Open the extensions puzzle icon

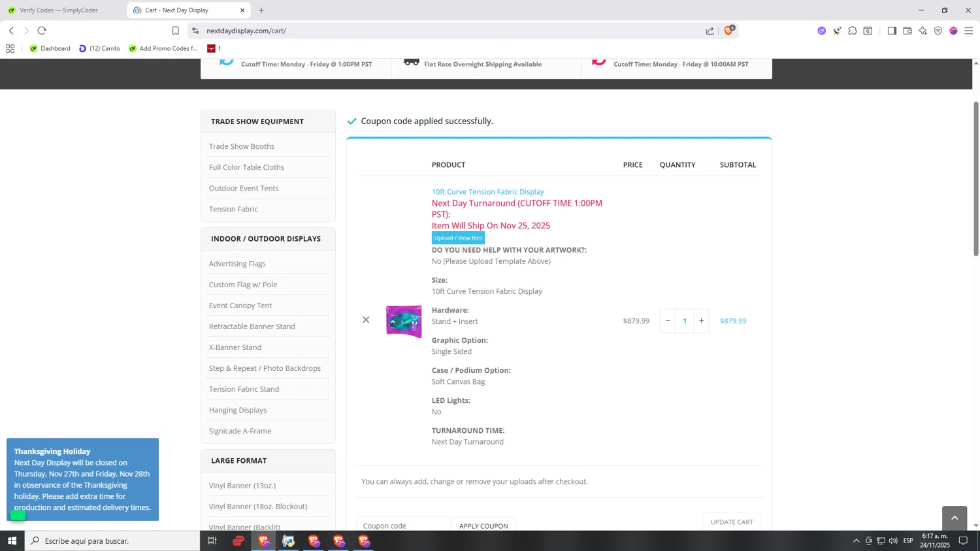853,31
